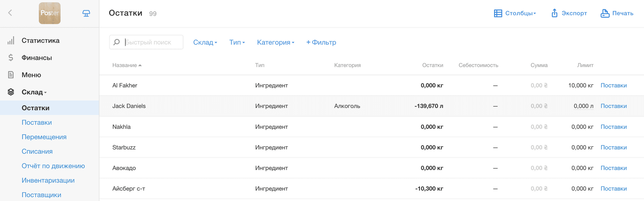Go to Инвентаризации in the sidebar

pos(48,180)
